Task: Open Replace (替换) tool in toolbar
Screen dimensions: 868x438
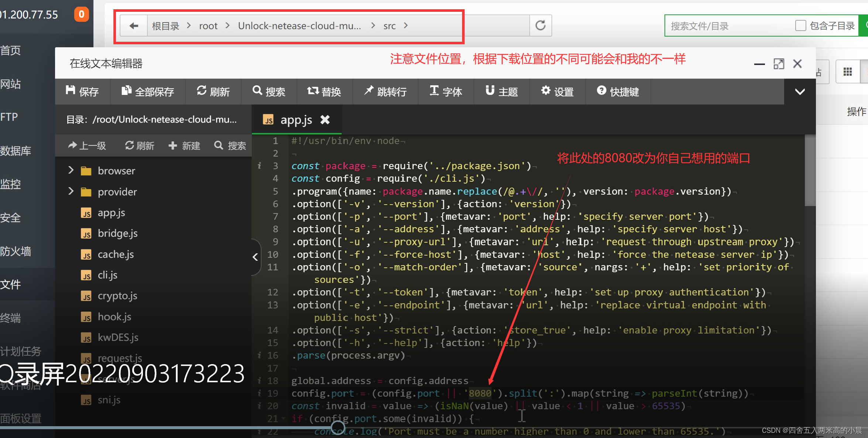Action: (x=324, y=92)
